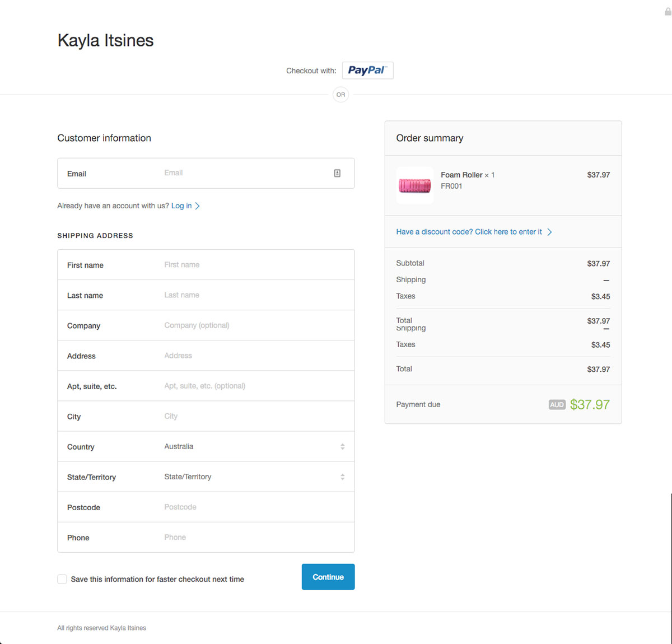Click the padlock icon at top right
672x644 pixels.
click(668, 11)
